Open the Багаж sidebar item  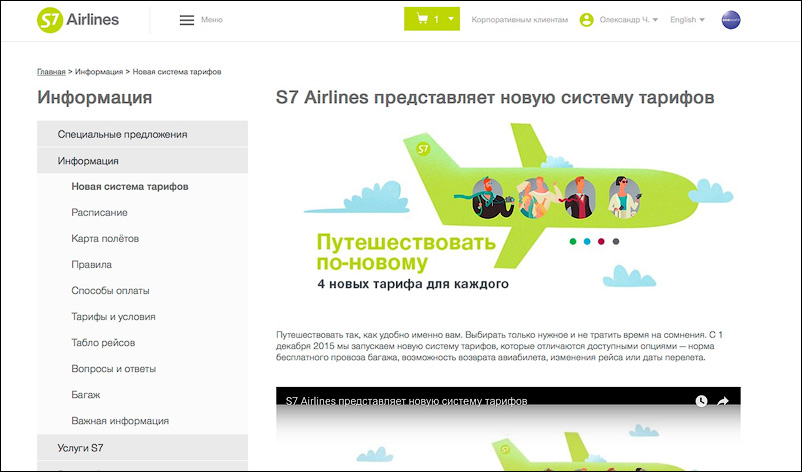86,395
